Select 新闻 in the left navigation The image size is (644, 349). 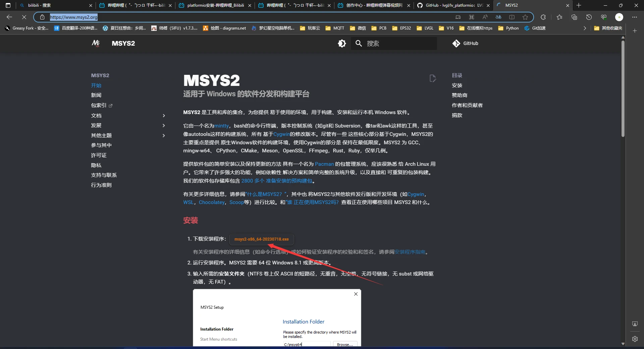point(96,95)
